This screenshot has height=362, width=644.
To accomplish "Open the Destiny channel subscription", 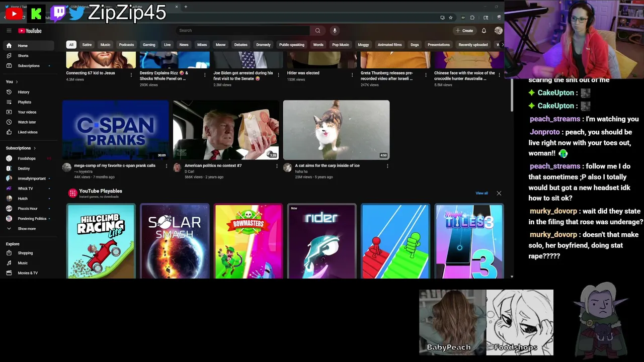I will pyautogui.click(x=29, y=168).
